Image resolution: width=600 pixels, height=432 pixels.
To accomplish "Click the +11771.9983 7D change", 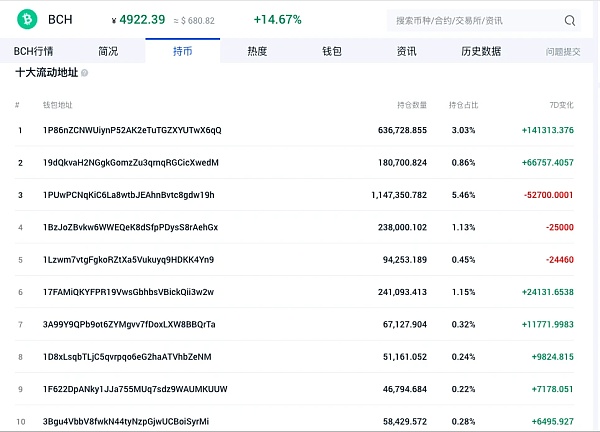I will tap(548, 324).
